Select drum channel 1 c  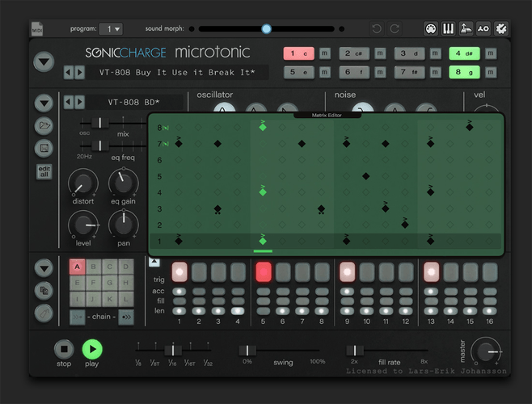pyautogui.click(x=299, y=53)
